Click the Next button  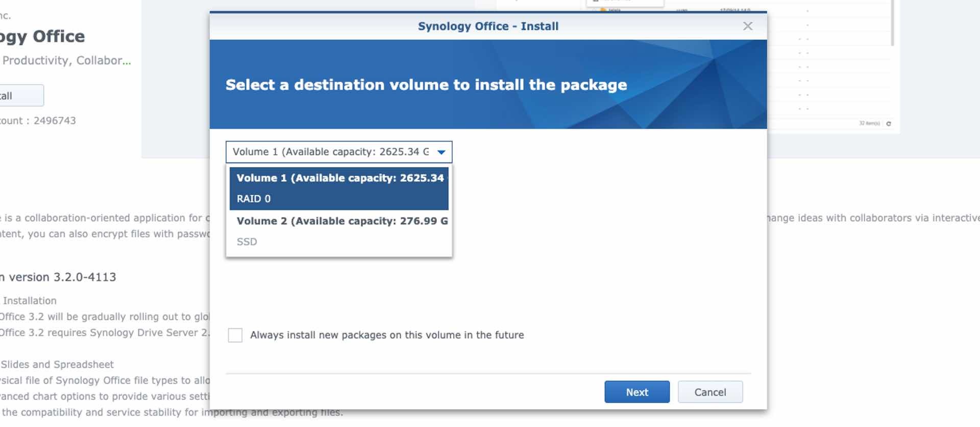[x=637, y=392]
